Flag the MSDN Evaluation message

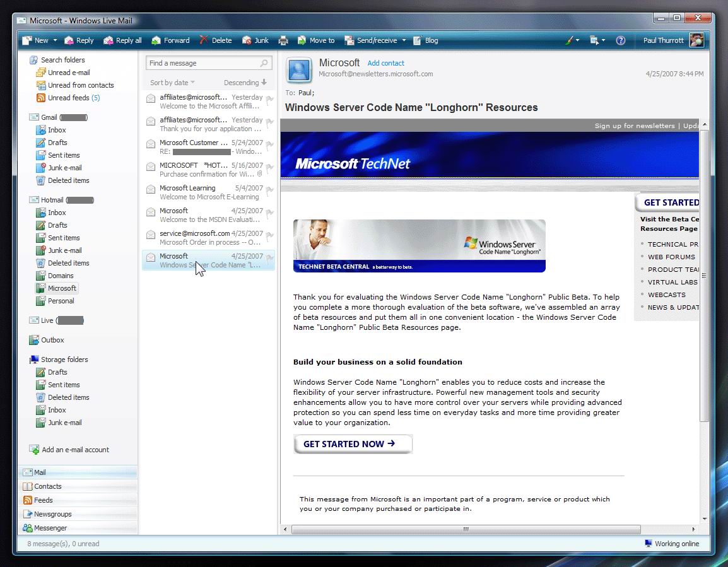(269, 213)
